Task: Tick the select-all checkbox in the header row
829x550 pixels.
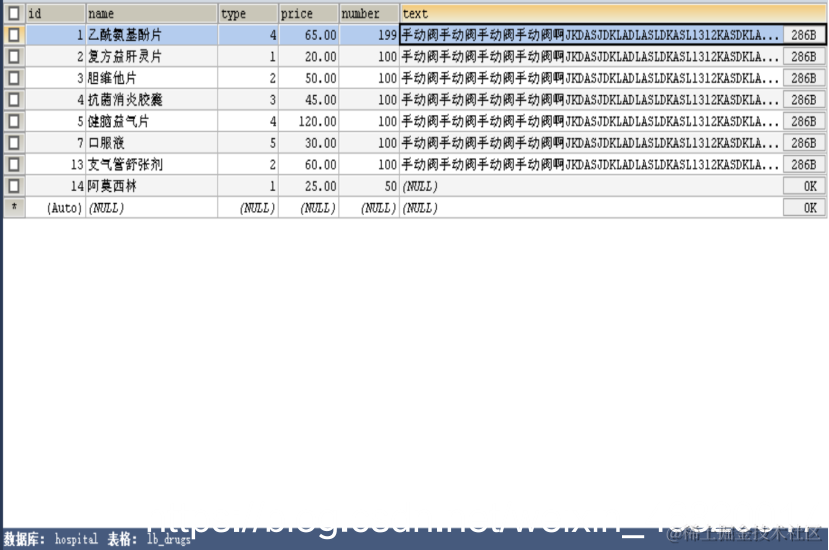Action: click(x=14, y=13)
